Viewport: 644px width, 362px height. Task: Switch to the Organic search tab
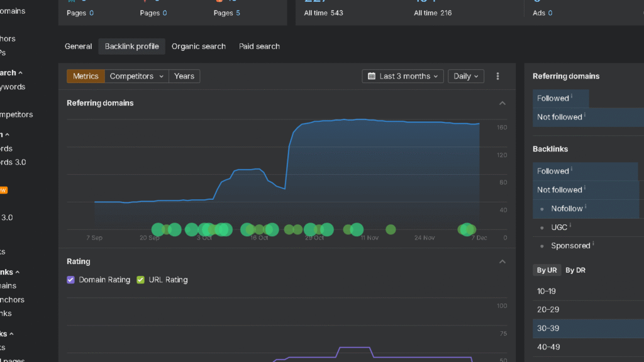click(x=199, y=47)
